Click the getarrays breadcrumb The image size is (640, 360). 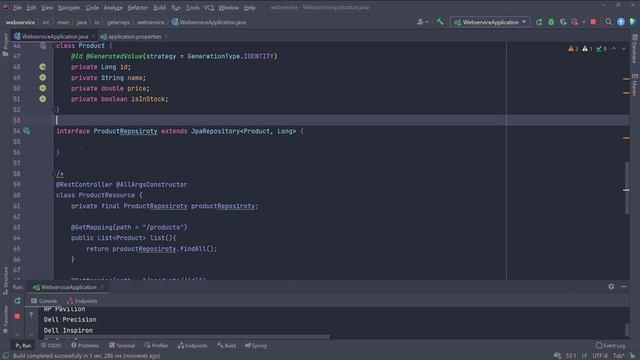click(118, 22)
